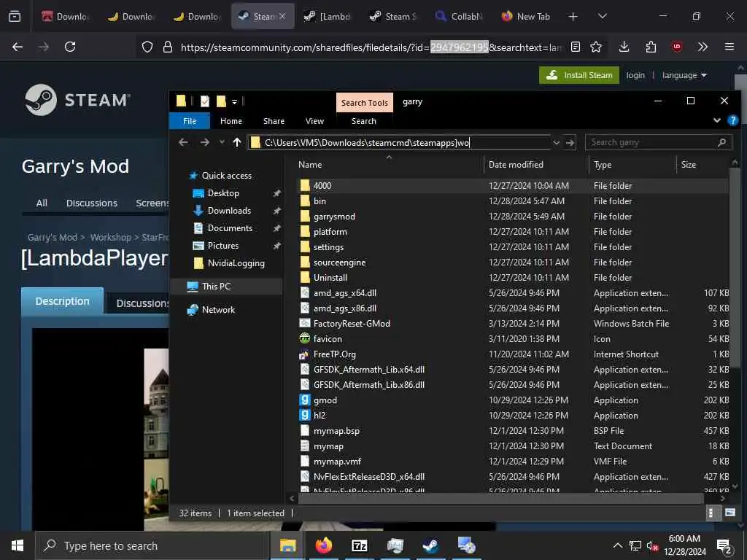The height and width of the screenshot is (560, 747).
Task: Click the Windows Start button
Action: click(x=18, y=545)
